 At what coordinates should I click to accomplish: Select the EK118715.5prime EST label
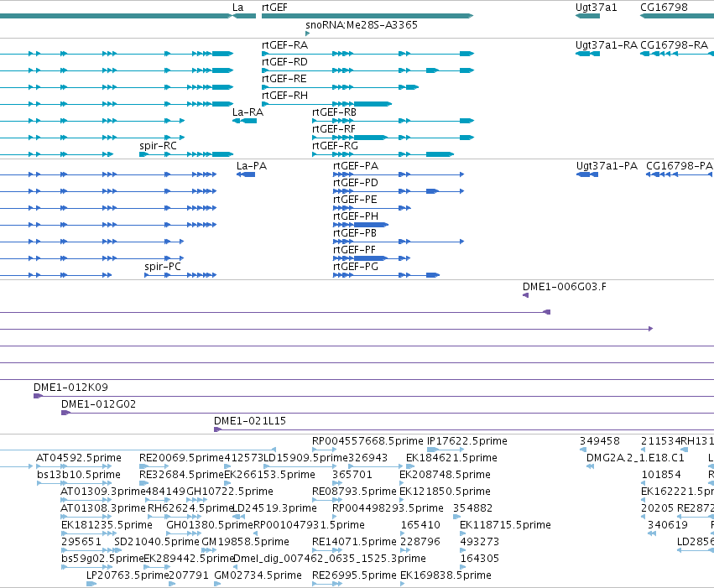point(505,525)
